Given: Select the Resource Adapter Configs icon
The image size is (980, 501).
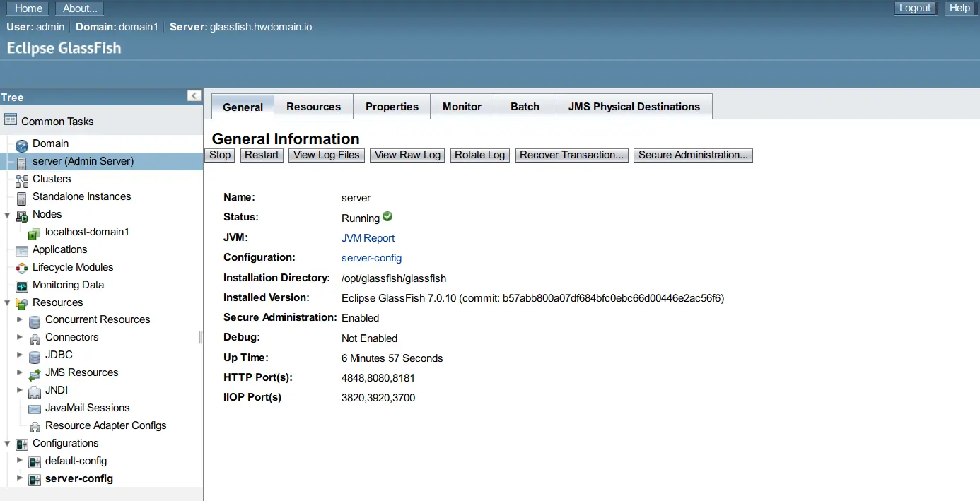Looking at the screenshot, I should 34,425.
